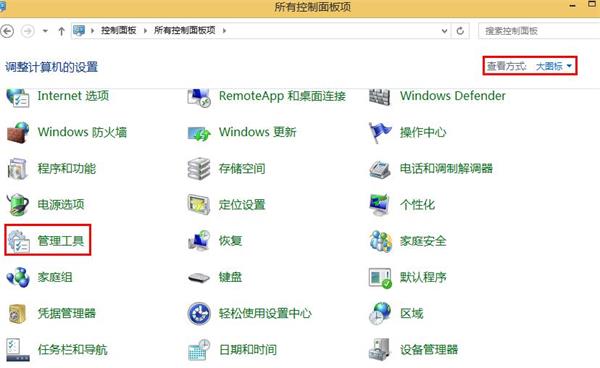Image resolution: width=600 pixels, height=368 pixels.
Task: Open the 家庭安全 icon
Action: pos(380,241)
